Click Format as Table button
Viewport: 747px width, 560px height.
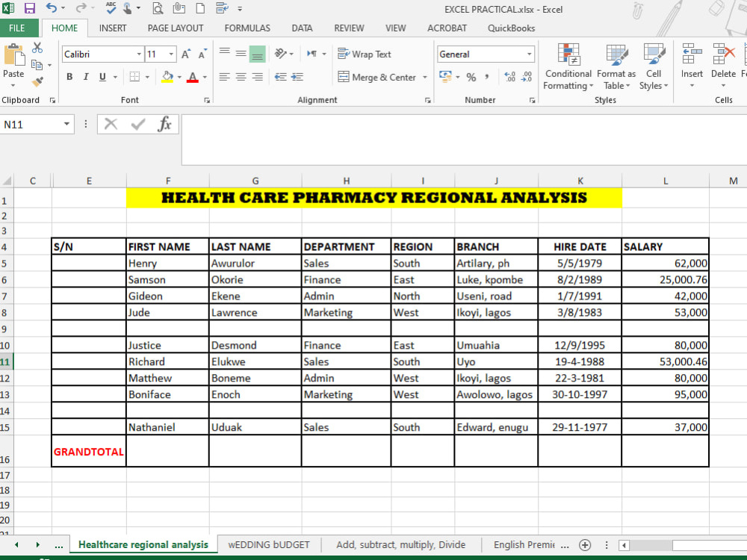click(x=616, y=66)
